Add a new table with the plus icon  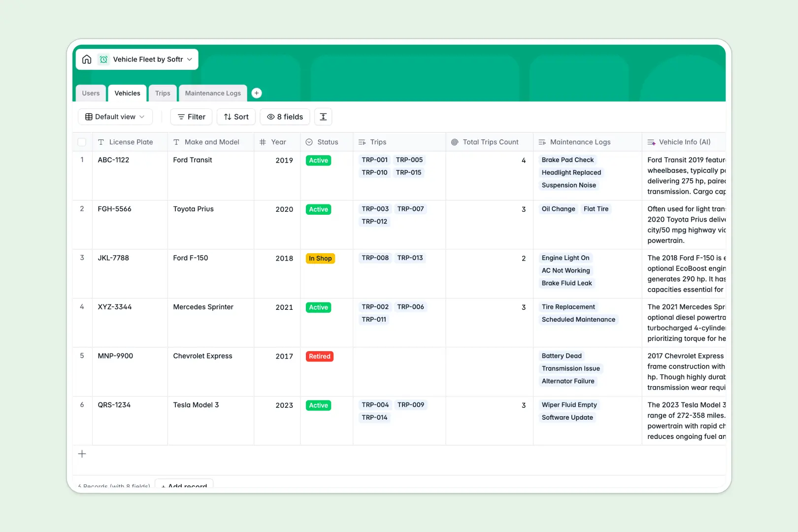tap(257, 93)
